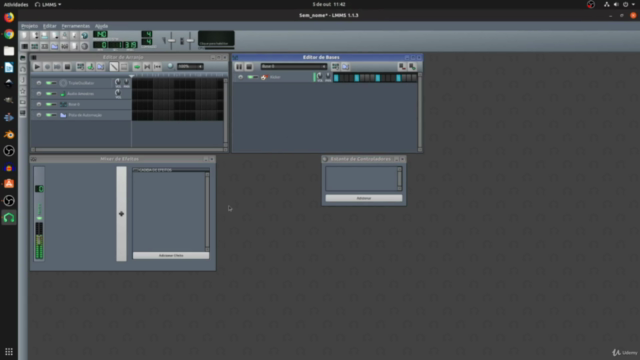Record while playing in arrangement editor
This screenshot has height=360, width=640.
click(x=57, y=67)
